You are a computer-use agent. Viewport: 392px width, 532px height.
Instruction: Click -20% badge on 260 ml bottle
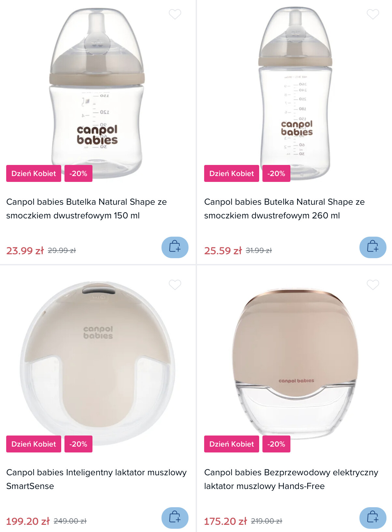click(276, 173)
